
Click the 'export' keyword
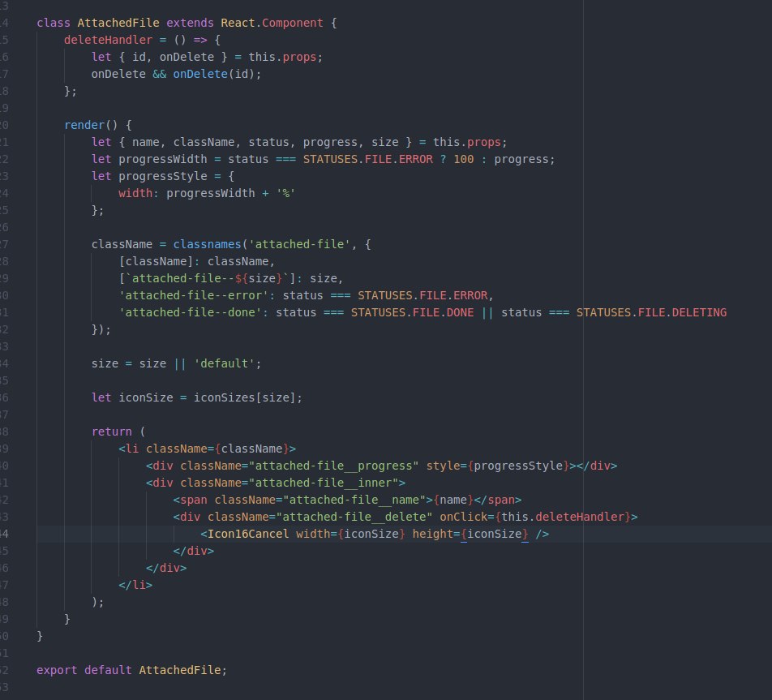click(x=57, y=671)
